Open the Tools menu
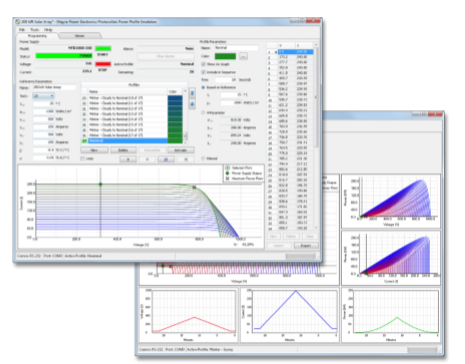Viewport: 465px width, 364px height. (x=35, y=30)
